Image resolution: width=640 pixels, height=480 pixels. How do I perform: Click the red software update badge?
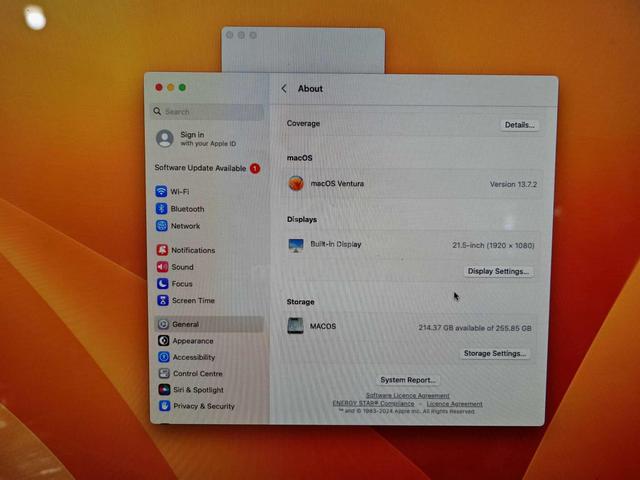pos(255,168)
